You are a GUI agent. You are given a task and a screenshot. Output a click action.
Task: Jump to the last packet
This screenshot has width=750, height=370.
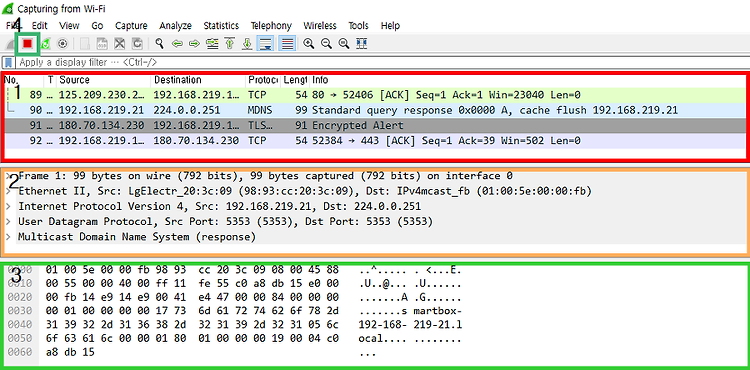click(x=247, y=44)
